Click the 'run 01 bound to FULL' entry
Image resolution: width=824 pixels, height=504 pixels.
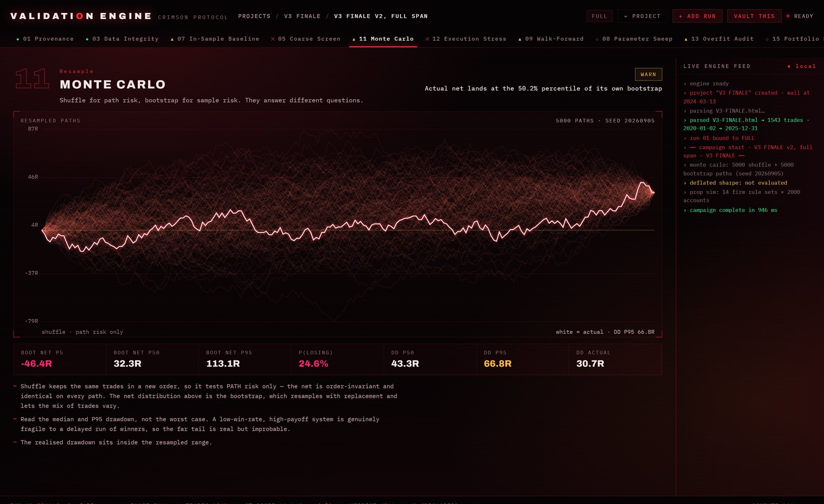pos(719,138)
